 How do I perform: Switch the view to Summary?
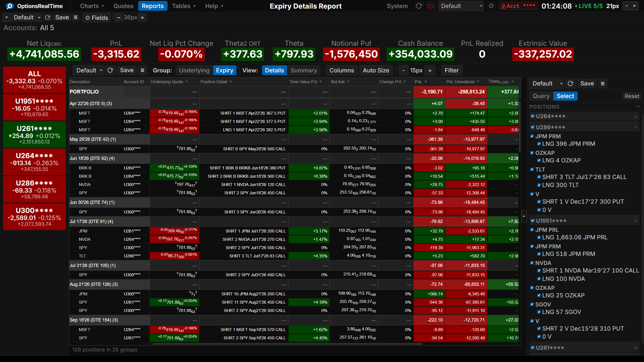tap(304, 70)
